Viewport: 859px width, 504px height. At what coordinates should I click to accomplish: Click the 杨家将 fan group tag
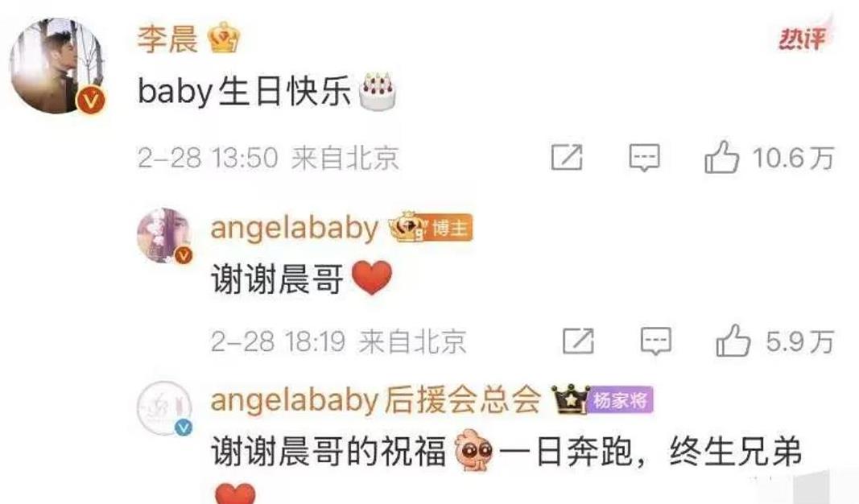(621, 400)
